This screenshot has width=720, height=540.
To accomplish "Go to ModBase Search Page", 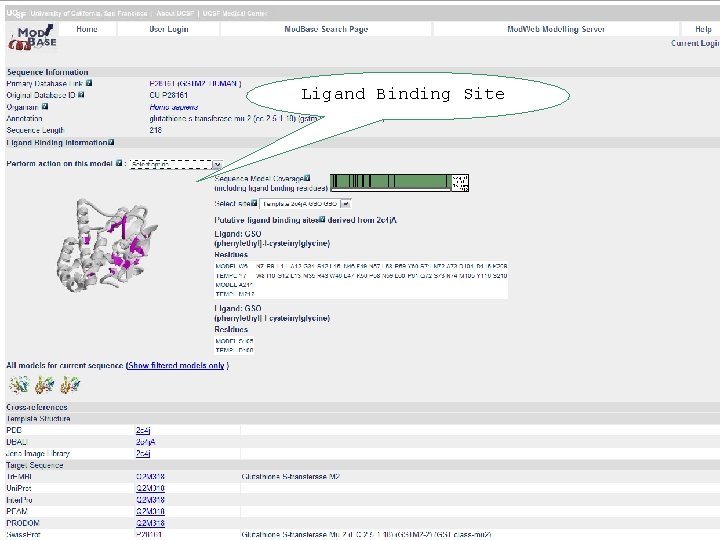I will click(326, 29).
